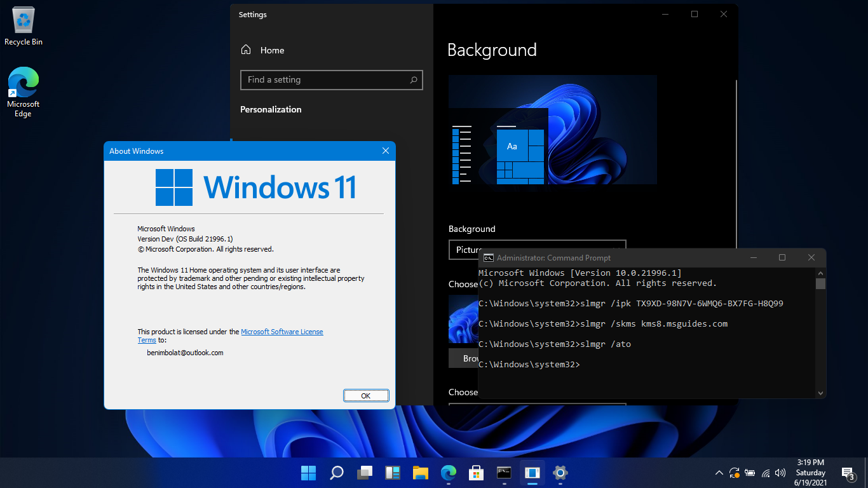Click Command Prompt scrollbar up arrow

[820, 272]
